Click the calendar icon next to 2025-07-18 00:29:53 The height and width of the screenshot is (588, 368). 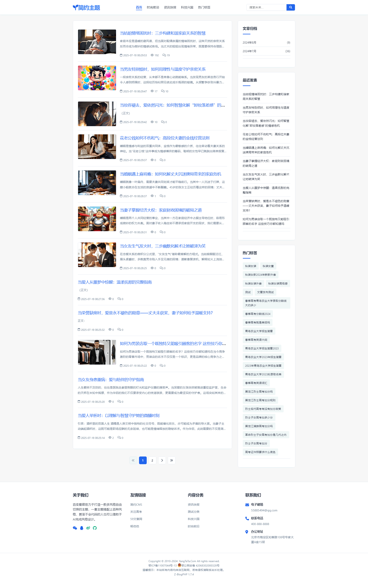point(121,55)
